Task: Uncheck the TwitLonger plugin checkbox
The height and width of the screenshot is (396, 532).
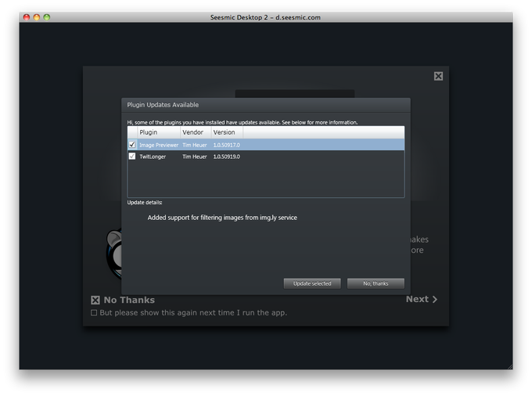Action: (132, 156)
